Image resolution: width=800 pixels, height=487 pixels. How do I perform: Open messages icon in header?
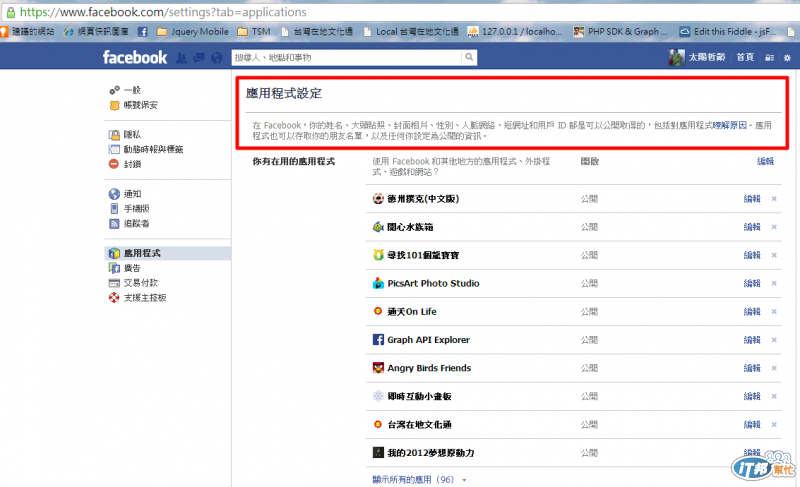(199, 58)
